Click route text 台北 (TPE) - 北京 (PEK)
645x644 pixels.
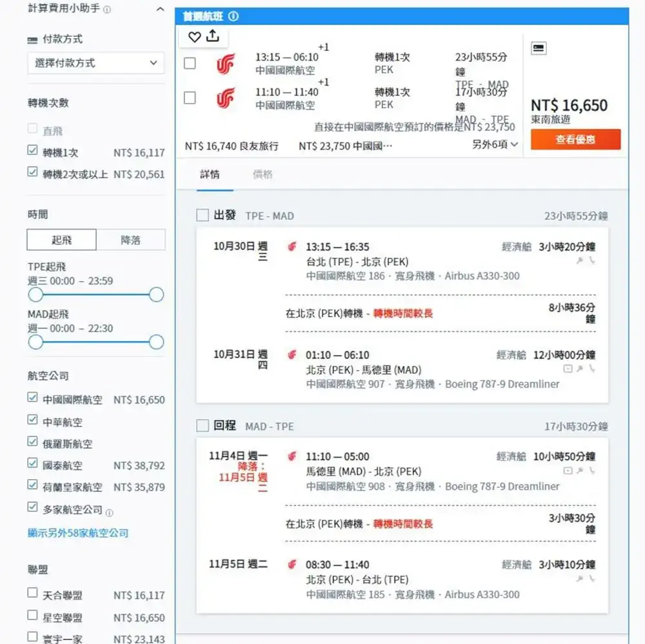click(x=357, y=262)
